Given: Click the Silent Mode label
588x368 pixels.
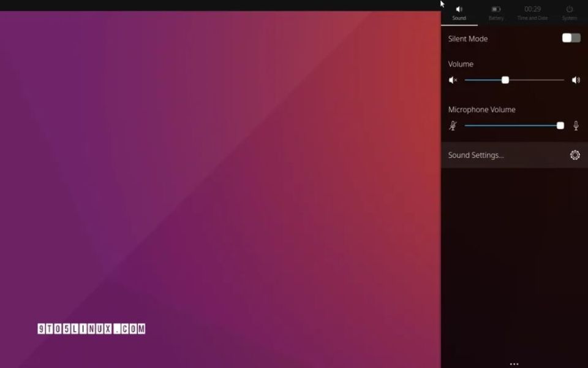Looking at the screenshot, I should (467, 39).
